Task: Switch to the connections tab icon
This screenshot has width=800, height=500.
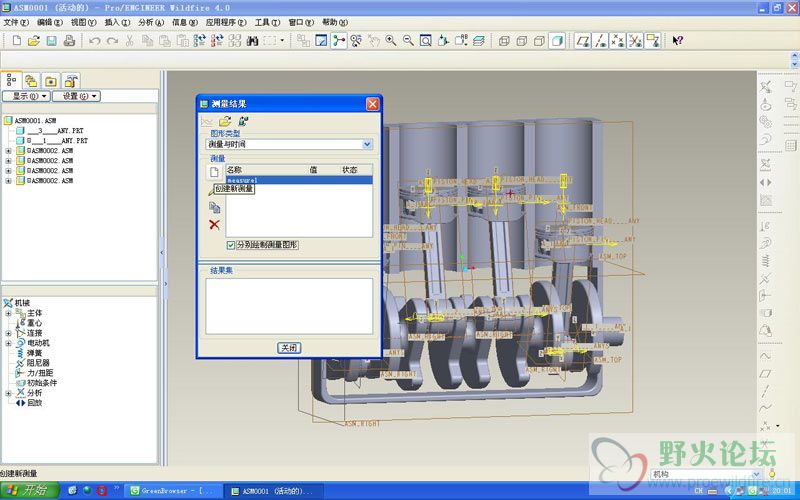Action: pos(71,81)
